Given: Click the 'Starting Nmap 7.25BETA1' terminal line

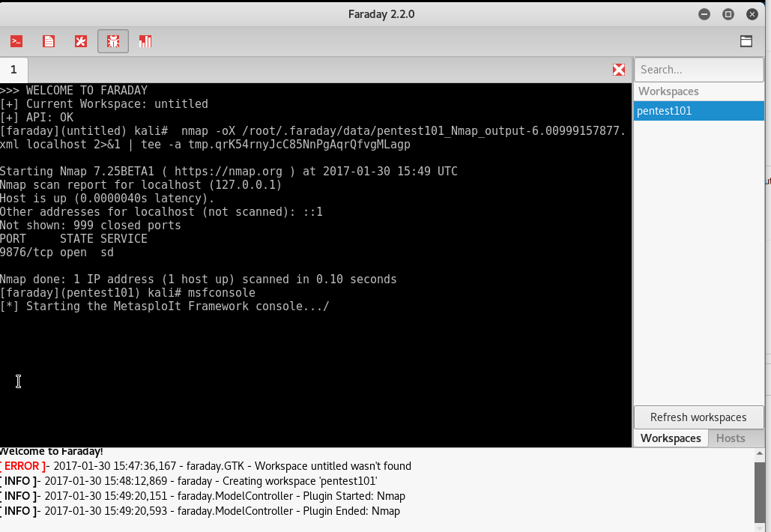Looking at the screenshot, I should [x=229, y=171].
